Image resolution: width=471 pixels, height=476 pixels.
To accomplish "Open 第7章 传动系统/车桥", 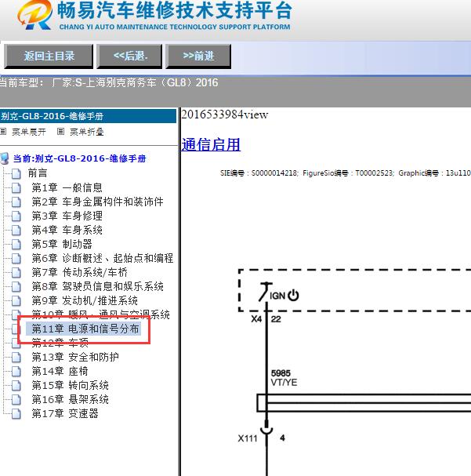I will 79,272.
